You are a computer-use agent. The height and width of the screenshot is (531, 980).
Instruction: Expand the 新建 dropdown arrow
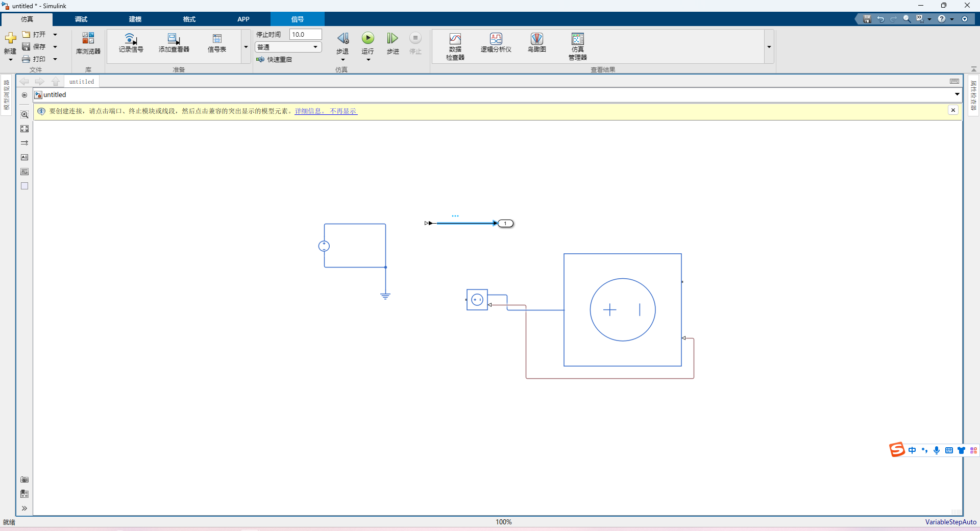point(10,60)
